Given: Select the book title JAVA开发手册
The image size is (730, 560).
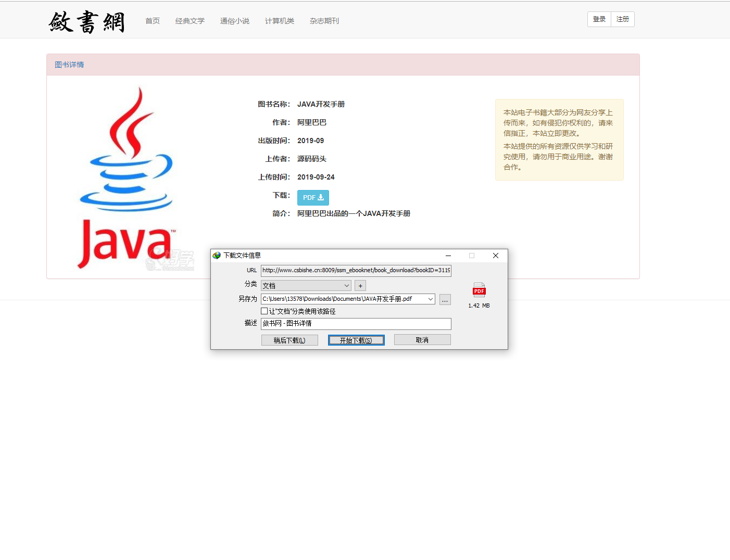Looking at the screenshot, I should (x=321, y=104).
